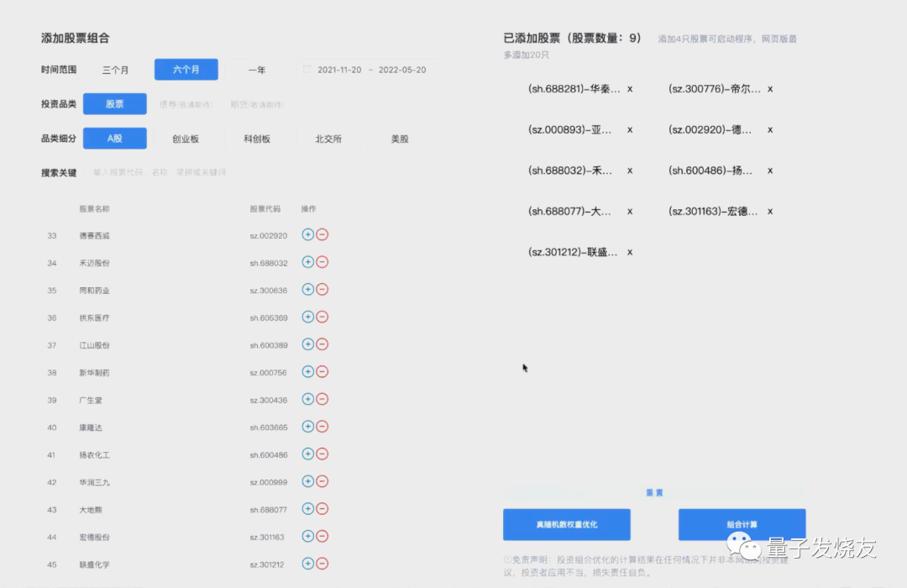Click stock code sz.000999
The image size is (907, 588).
(x=269, y=482)
